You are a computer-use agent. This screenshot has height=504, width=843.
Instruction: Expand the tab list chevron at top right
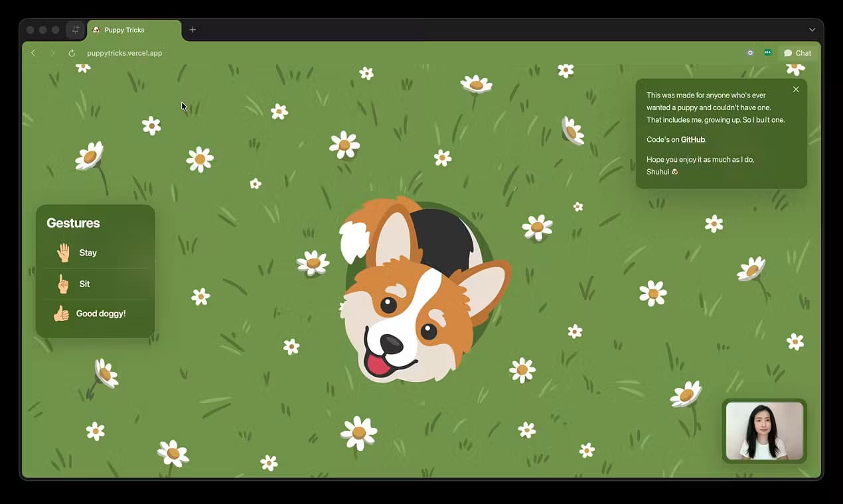(x=812, y=30)
